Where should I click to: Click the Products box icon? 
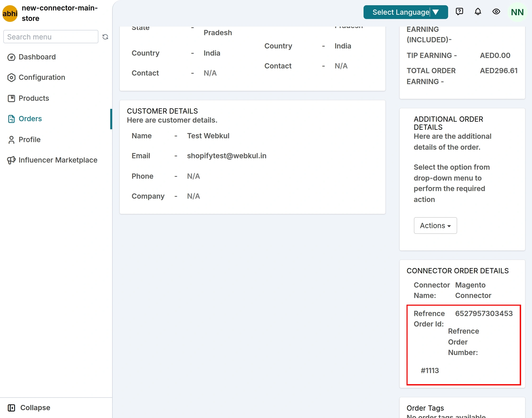pos(11,98)
